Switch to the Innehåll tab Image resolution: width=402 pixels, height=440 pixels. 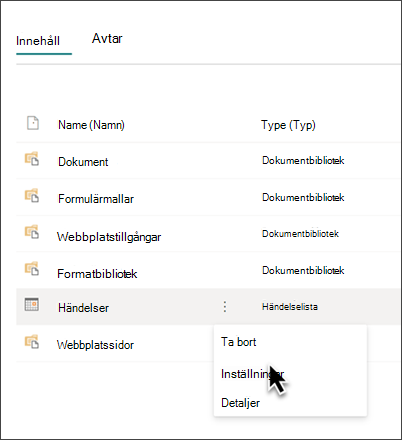(38, 41)
